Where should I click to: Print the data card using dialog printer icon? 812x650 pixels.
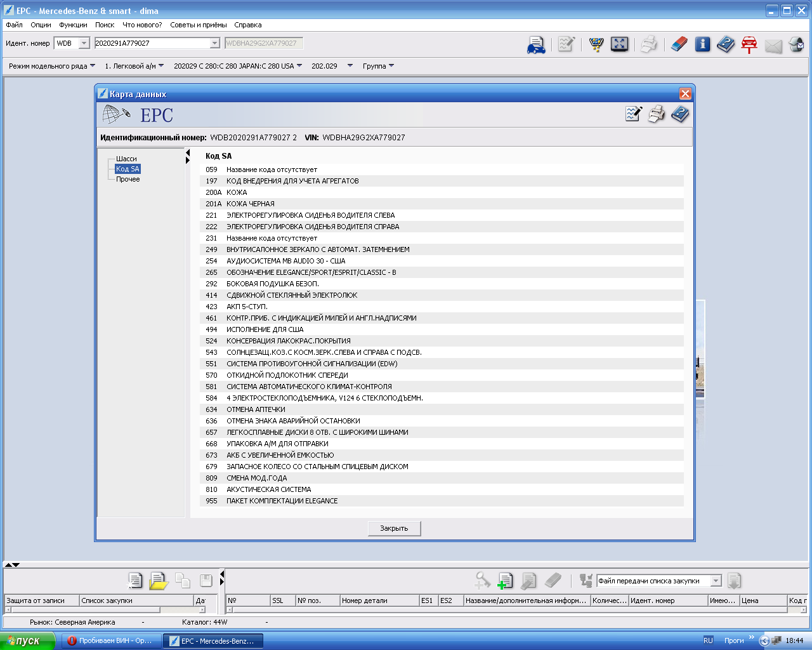[x=657, y=114]
